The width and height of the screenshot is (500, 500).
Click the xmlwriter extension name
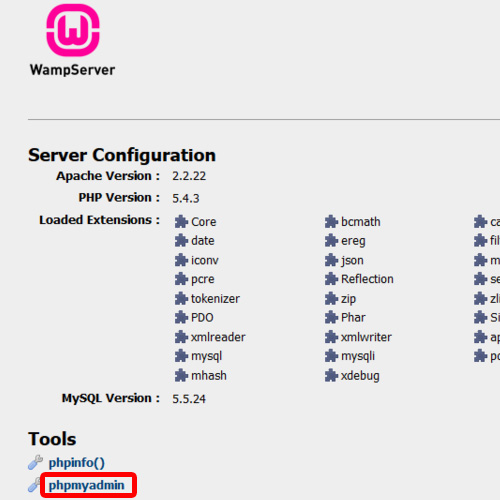(x=366, y=337)
